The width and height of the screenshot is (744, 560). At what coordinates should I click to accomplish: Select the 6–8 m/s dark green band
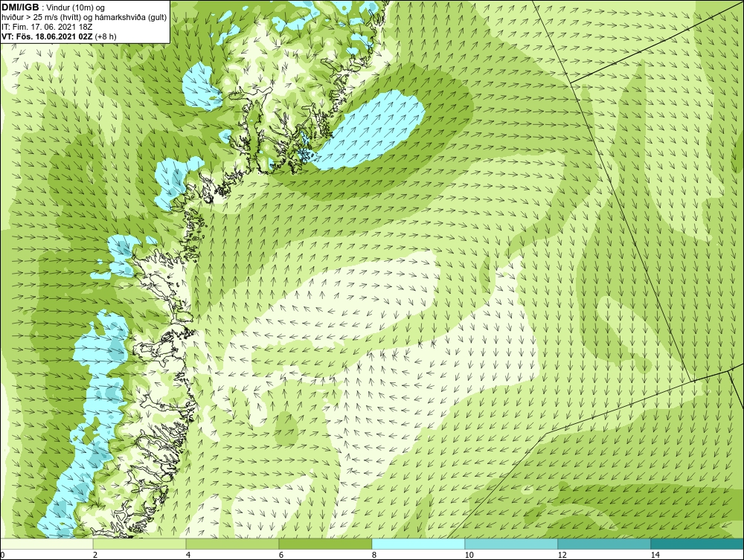[326, 544]
